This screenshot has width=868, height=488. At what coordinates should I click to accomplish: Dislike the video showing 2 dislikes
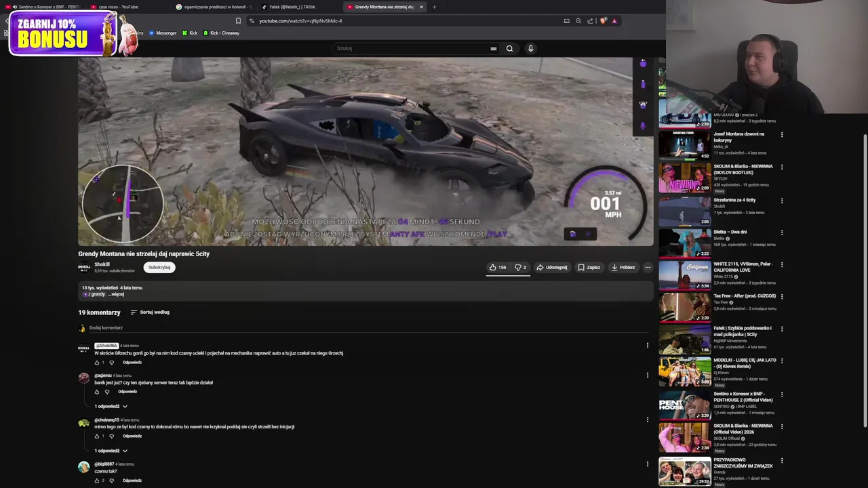(x=521, y=267)
